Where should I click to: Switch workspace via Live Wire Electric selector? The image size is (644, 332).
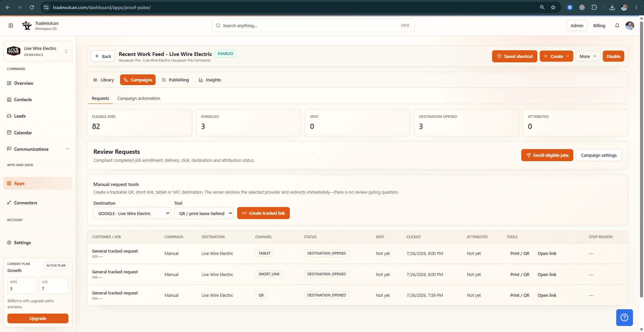pyautogui.click(x=38, y=51)
